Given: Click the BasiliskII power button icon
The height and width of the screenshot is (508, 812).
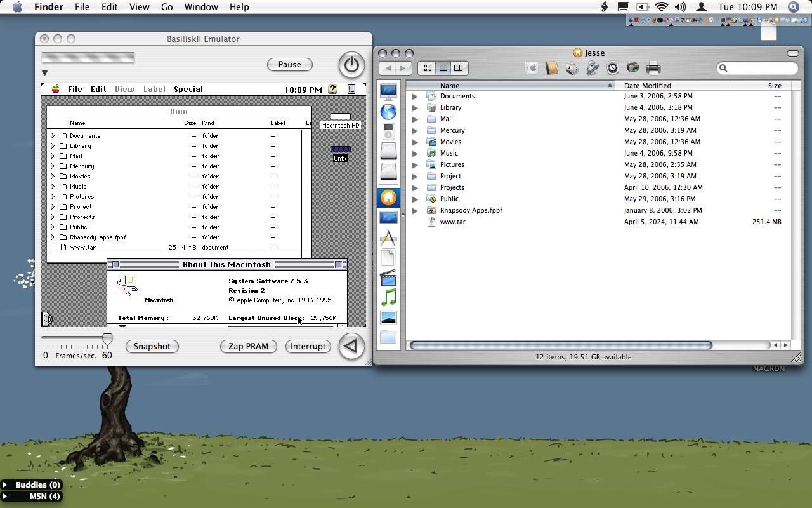Looking at the screenshot, I should click(351, 65).
